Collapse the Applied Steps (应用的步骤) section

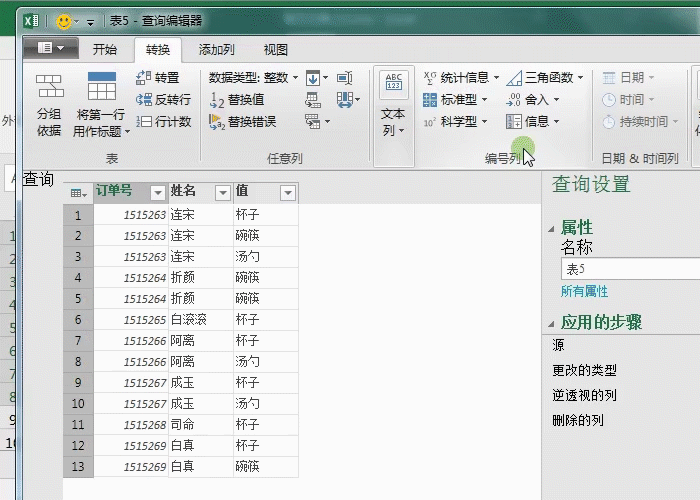[551, 323]
